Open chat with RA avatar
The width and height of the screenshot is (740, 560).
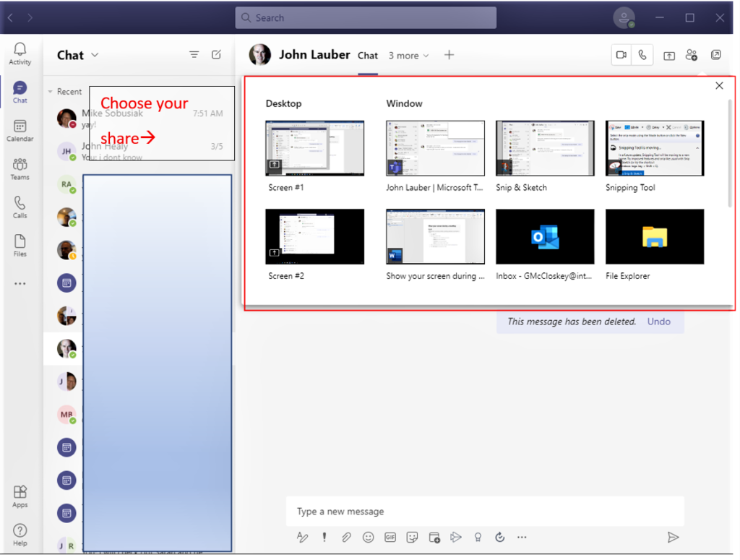click(x=66, y=184)
